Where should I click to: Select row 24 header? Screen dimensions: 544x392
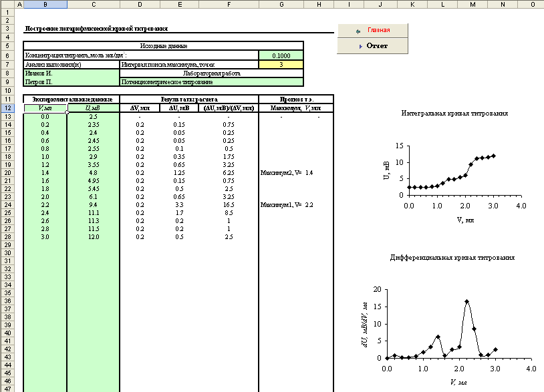[7, 205]
